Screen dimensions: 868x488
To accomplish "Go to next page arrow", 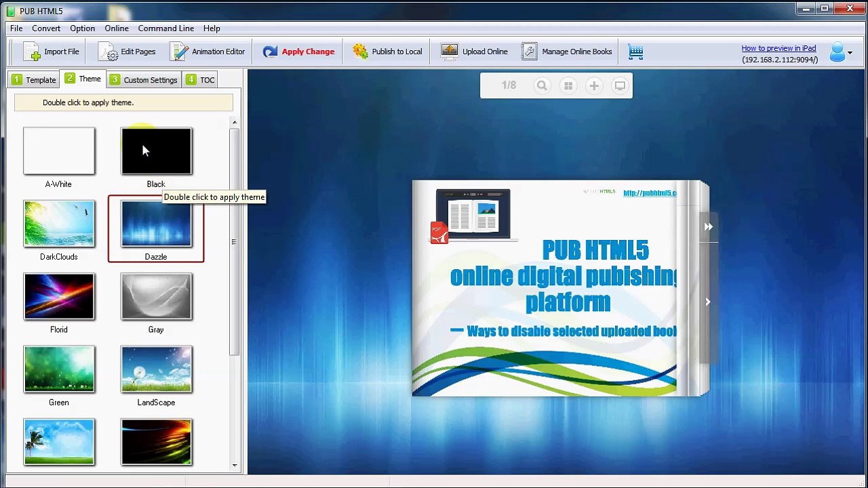I will pyautogui.click(x=707, y=302).
